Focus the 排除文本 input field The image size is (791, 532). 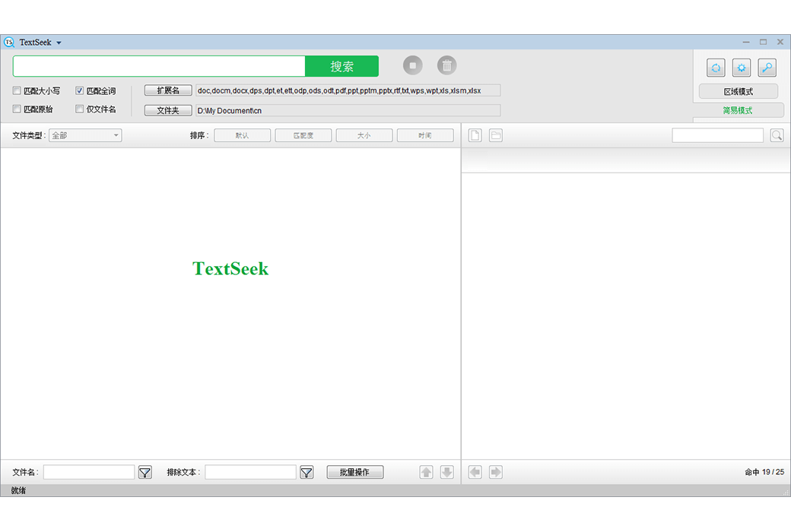click(x=251, y=473)
